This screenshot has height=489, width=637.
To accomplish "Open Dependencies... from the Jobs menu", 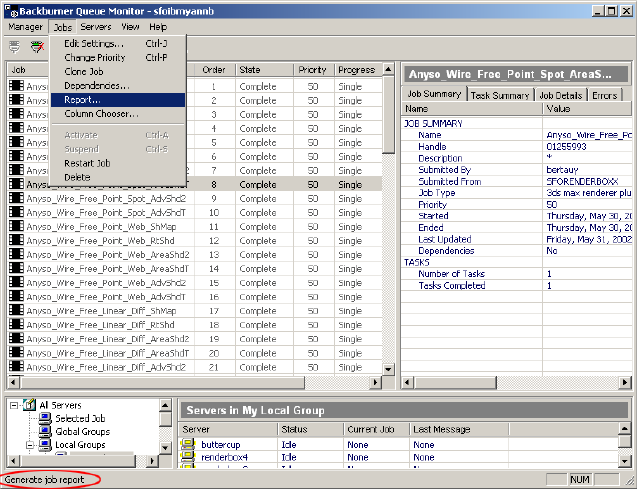I will [x=118, y=86].
